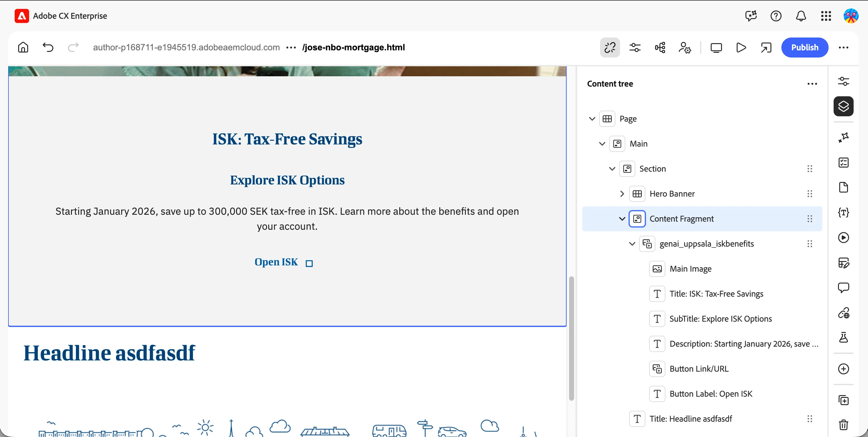
Task: Collapse the Main node chevron
Action: tap(602, 144)
